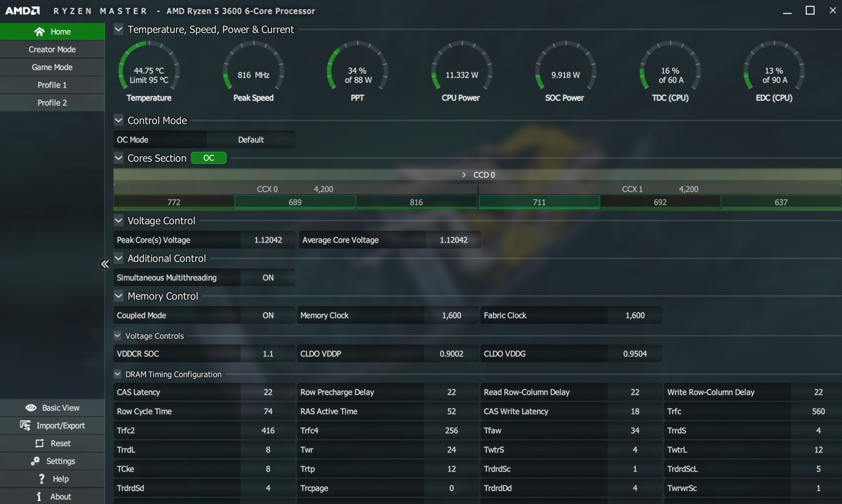Click the Home house icon
842x504 pixels.
click(x=39, y=32)
